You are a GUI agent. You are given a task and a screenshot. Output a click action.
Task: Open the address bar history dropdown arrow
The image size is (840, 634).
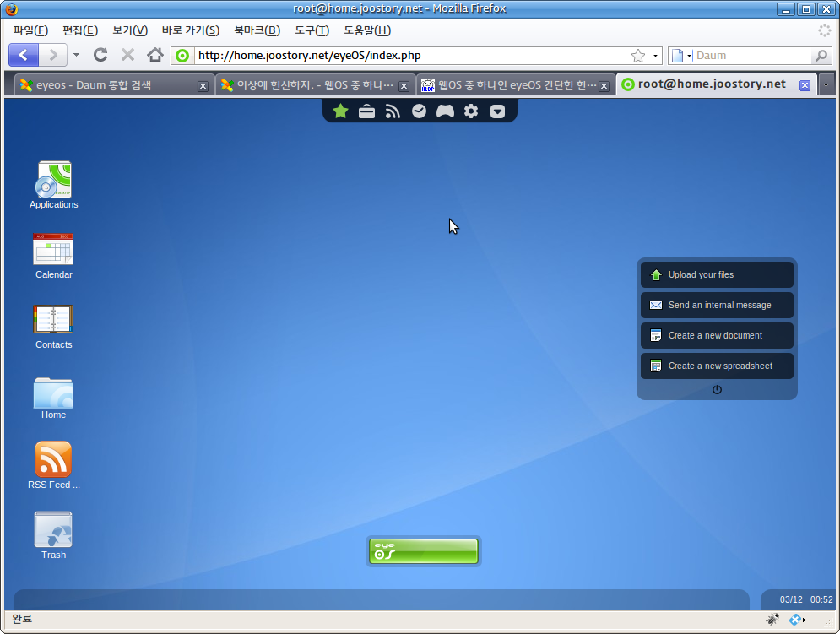pos(655,56)
